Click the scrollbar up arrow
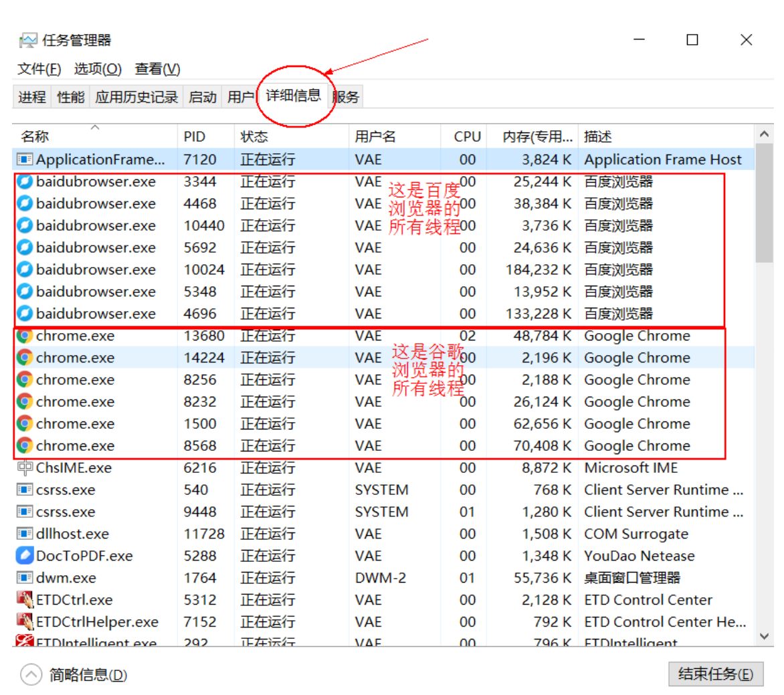 click(x=764, y=134)
